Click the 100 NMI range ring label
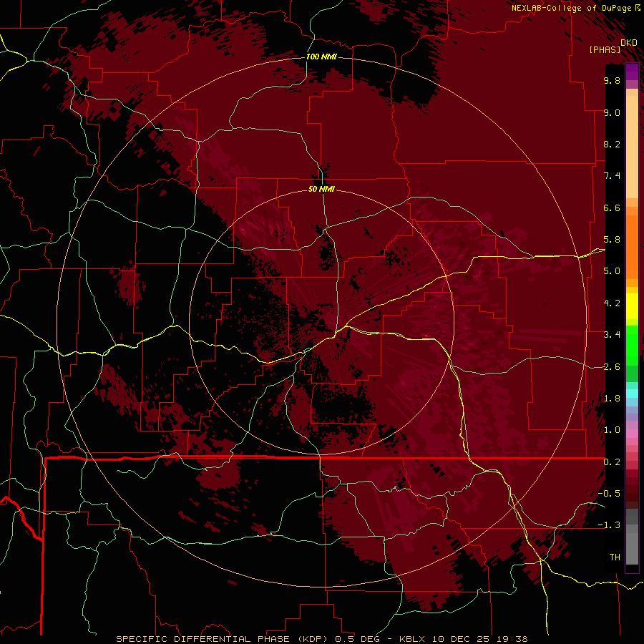The height and width of the screenshot is (644, 644). (321, 57)
